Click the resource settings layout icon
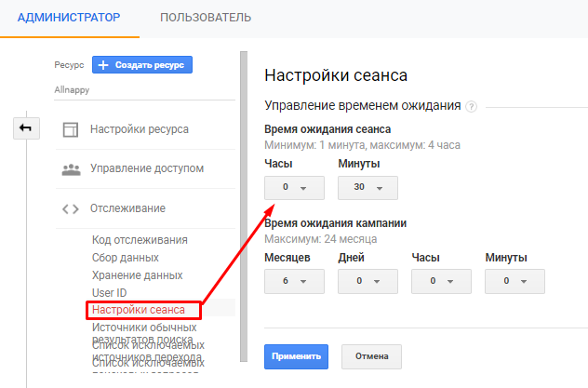 coord(71,129)
